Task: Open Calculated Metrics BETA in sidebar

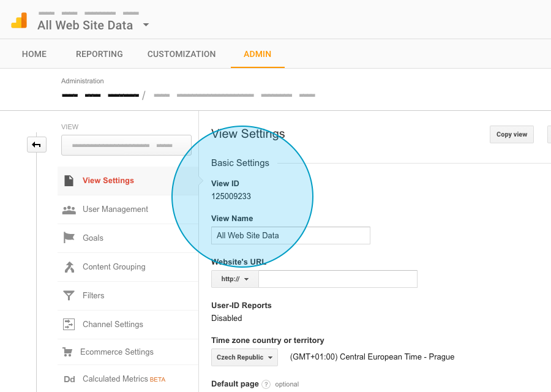Action: 128,379
